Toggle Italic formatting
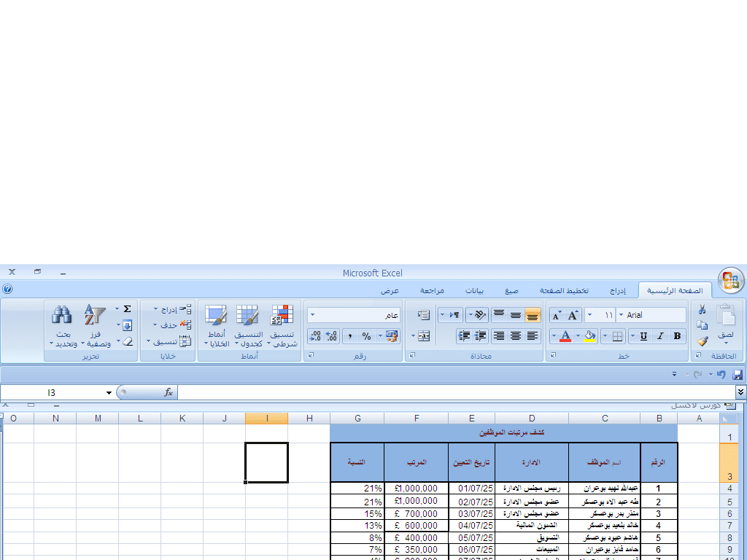This screenshot has height=560, width=747. pos(660,336)
